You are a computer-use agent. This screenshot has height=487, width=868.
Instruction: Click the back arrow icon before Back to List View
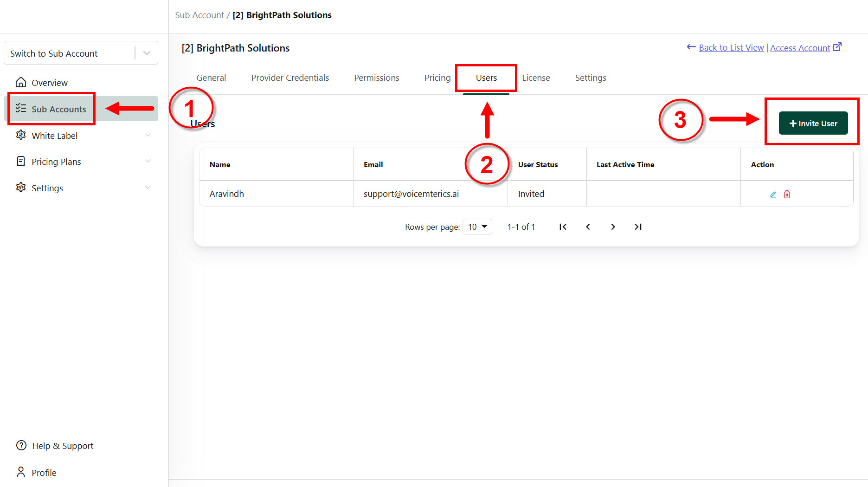coord(691,47)
